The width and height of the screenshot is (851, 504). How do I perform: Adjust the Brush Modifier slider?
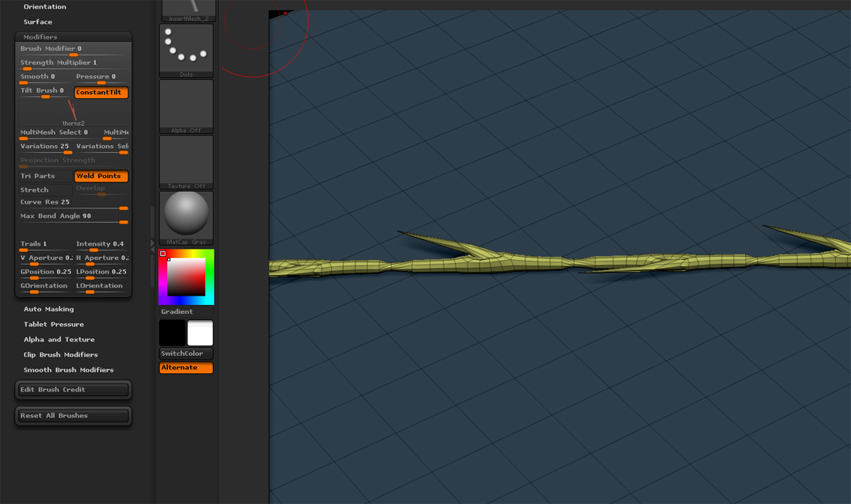pos(73,51)
